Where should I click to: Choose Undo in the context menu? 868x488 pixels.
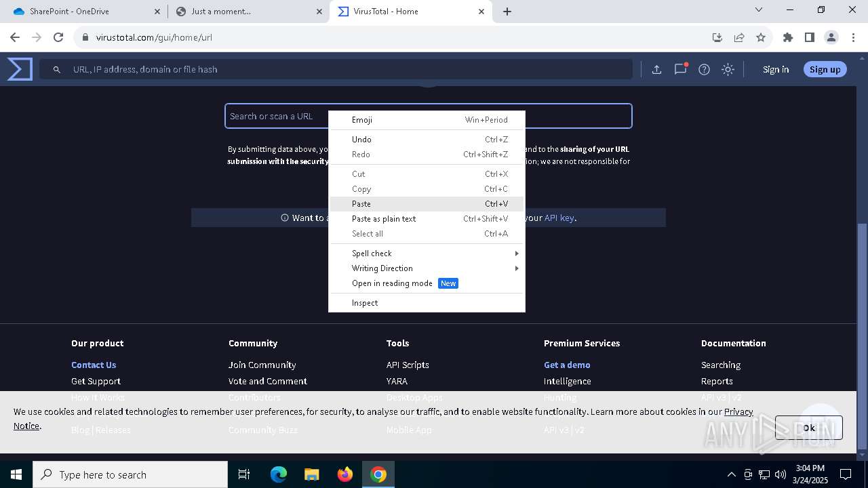coord(427,139)
